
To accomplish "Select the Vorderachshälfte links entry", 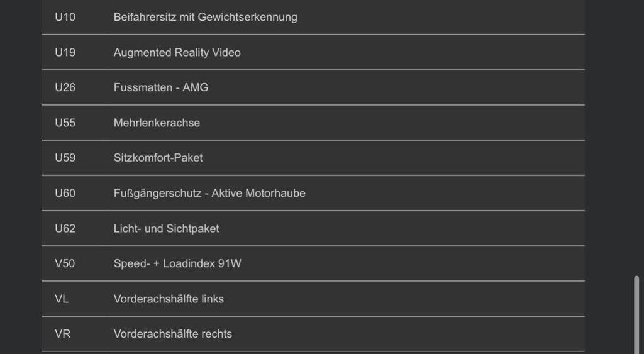I will click(169, 299).
